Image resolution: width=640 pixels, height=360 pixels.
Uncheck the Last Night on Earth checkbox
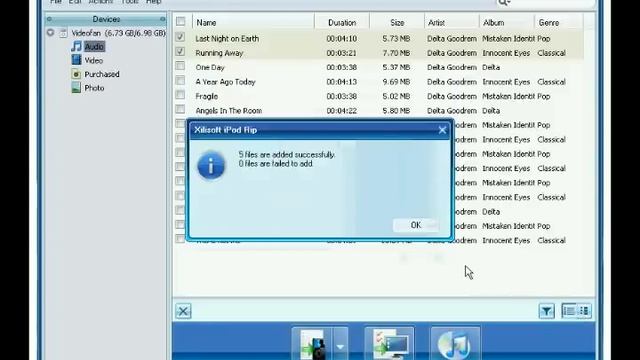click(180, 37)
